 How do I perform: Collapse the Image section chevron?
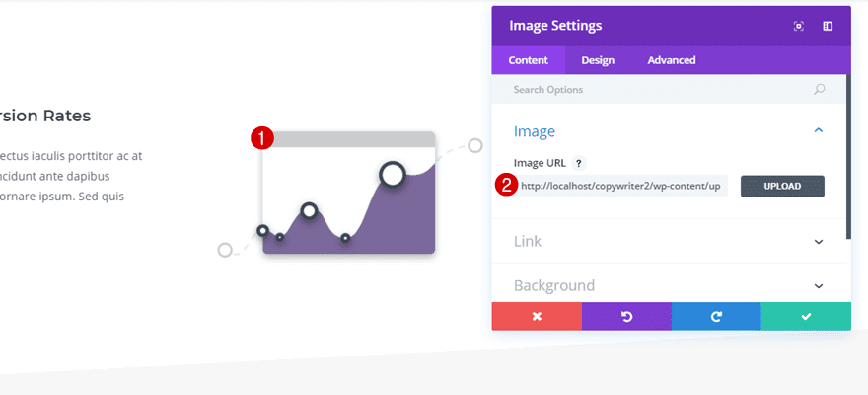[x=818, y=130]
